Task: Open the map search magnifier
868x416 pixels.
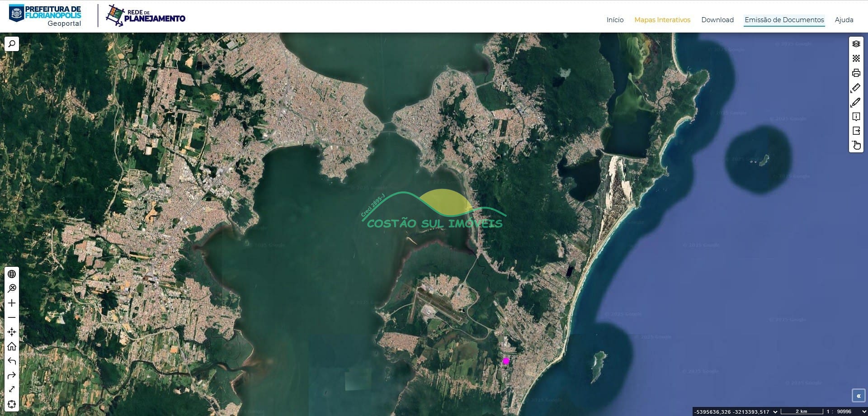Action: coord(12,44)
